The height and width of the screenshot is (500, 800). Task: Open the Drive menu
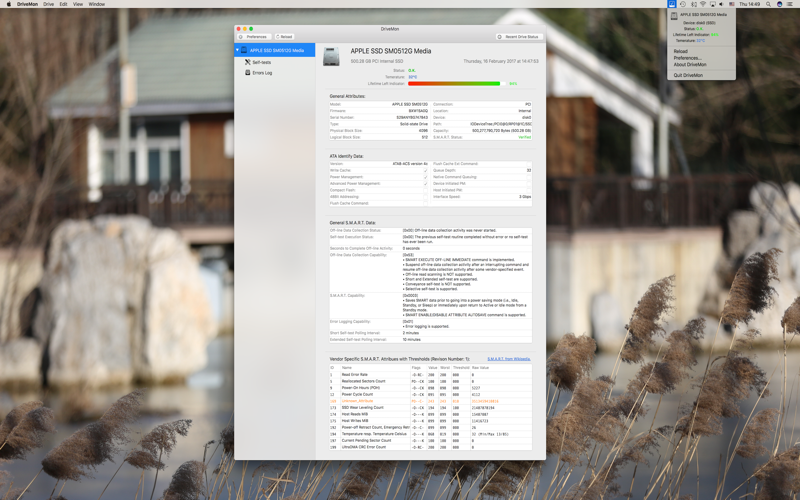click(48, 4)
